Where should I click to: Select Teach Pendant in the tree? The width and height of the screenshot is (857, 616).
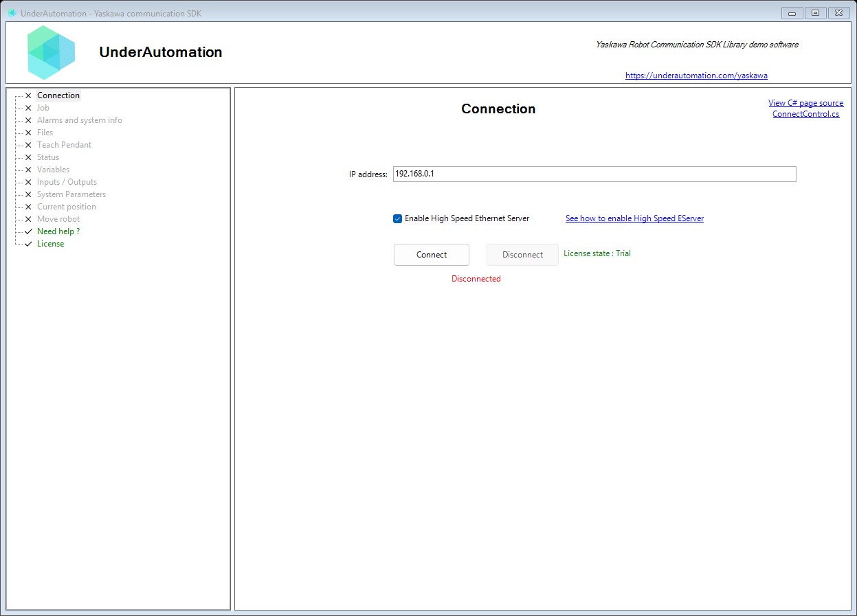(64, 145)
